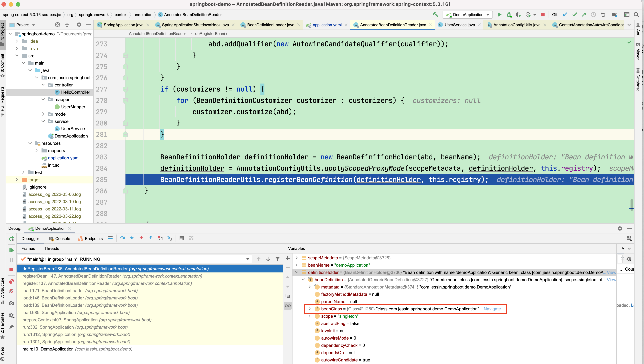The height and width of the screenshot is (364, 644).
Task: Click Force Step Into red arrow
Action: click(x=141, y=238)
